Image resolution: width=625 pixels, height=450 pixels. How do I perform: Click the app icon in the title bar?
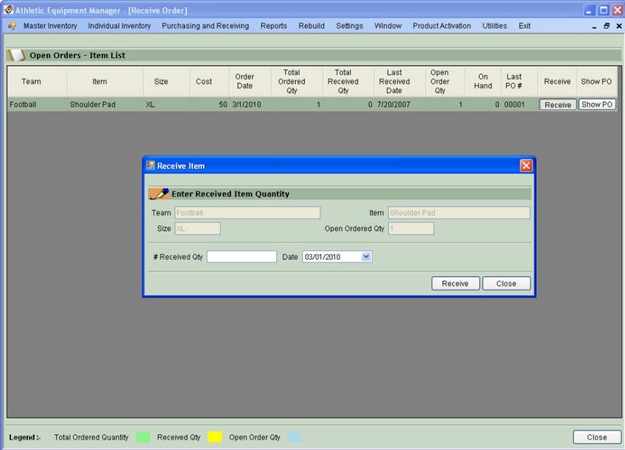pyautogui.click(x=8, y=10)
